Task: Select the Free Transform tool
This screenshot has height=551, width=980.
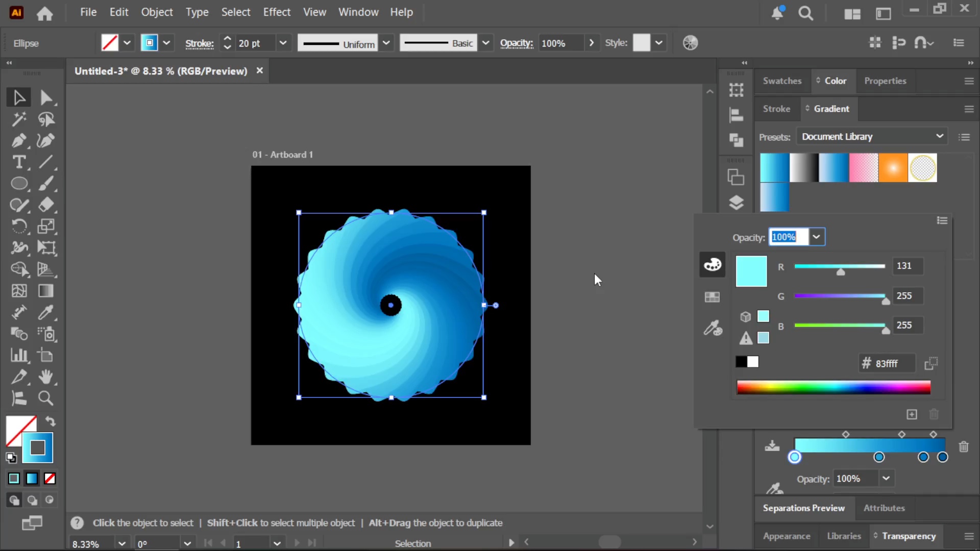Action: [x=46, y=247]
